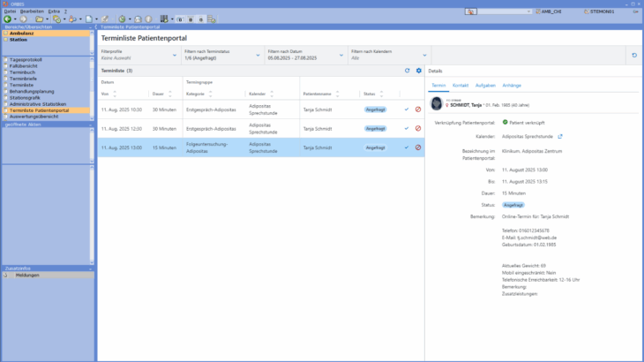
Task: Switch to the Kontakt tab
Action: click(x=460, y=85)
